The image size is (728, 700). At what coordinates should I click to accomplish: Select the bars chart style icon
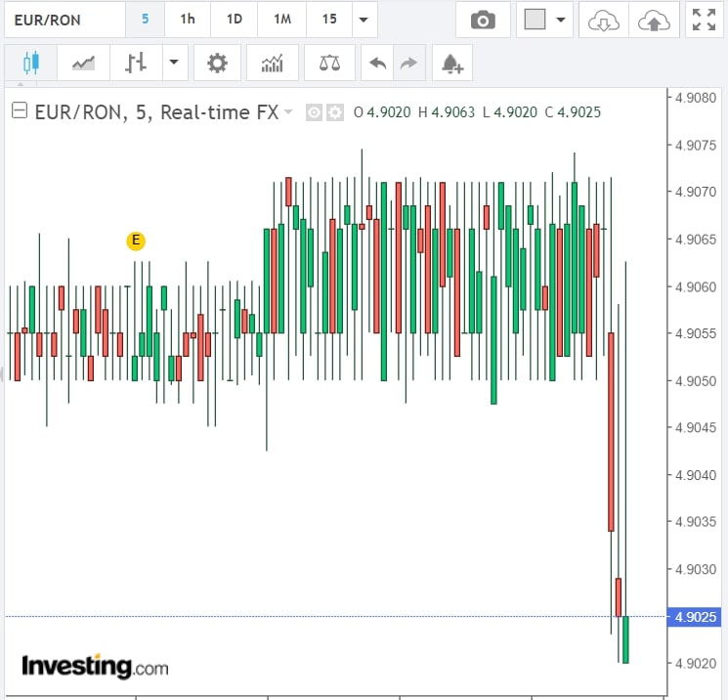[x=136, y=64]
